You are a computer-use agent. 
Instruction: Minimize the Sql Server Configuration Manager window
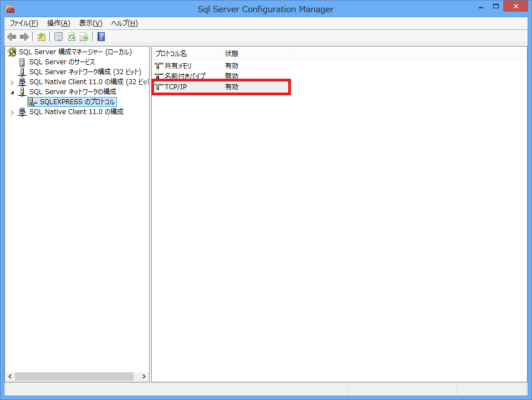[481, 7]
